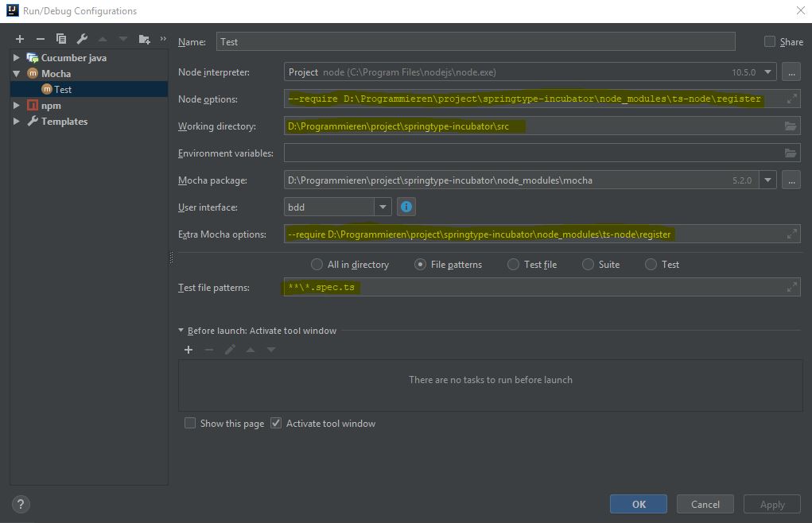This screenshot has width=812, height=523.
Task: Expand the Node options field editor
Action: 792,99
